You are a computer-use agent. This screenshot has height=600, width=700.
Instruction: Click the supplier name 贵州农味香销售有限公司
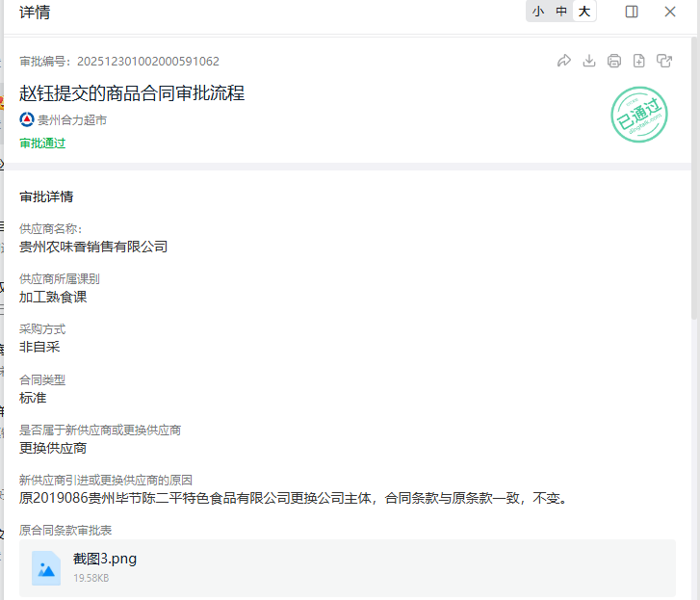(93, 247)
